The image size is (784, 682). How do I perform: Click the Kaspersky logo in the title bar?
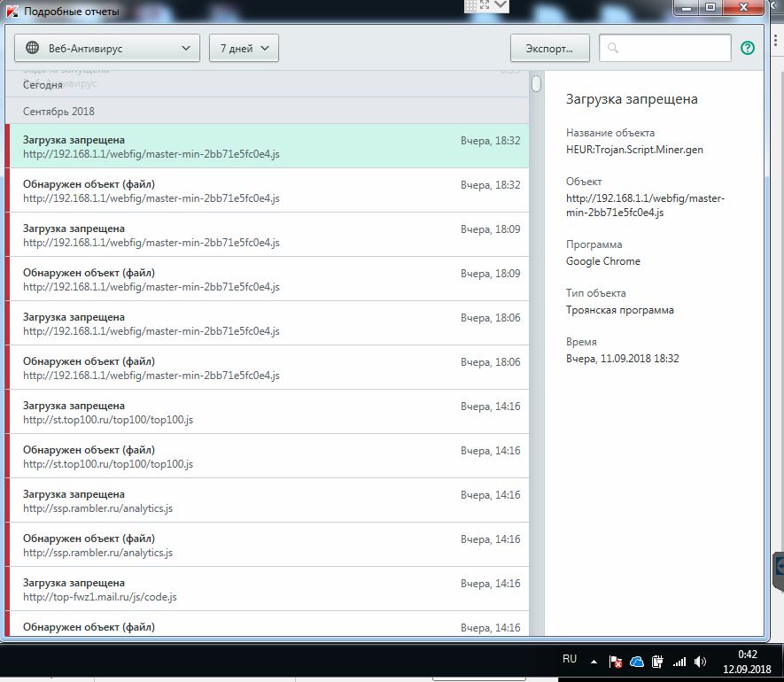12,11
